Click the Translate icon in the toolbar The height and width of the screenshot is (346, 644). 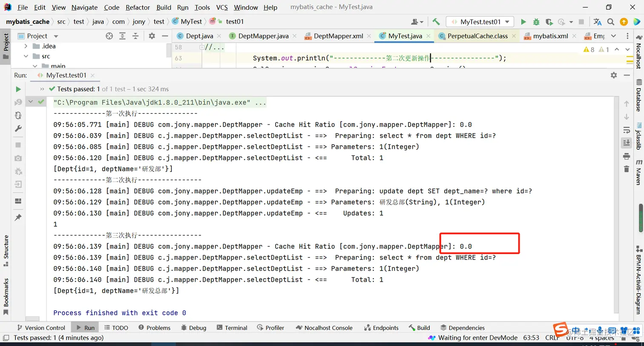point(598,22)
